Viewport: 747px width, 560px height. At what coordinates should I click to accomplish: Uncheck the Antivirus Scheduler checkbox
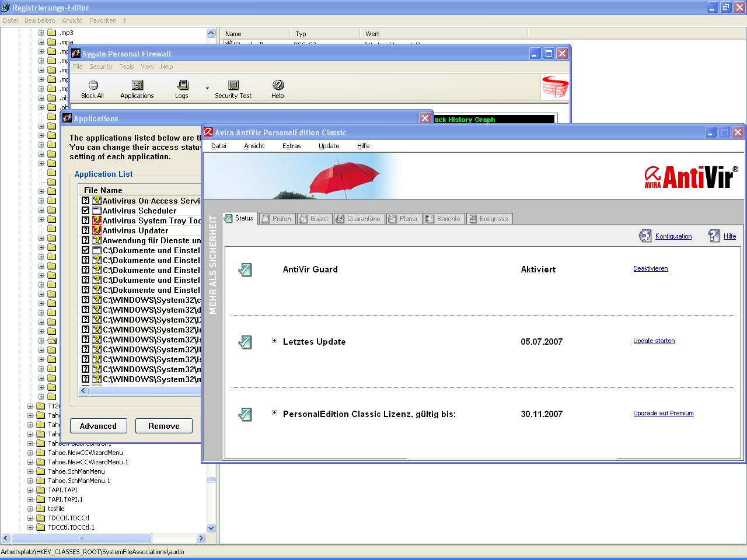[x=86, y=211]
